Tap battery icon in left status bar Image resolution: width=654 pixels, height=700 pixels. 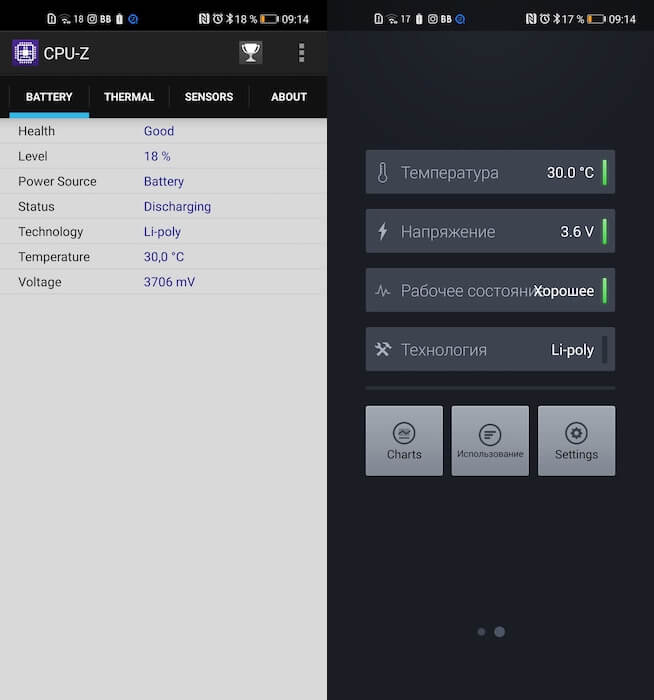click(x=269, y=19)
